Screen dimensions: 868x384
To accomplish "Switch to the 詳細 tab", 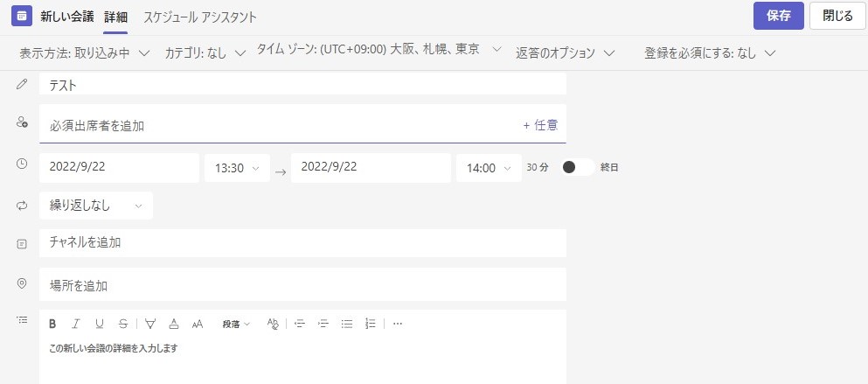I will coord(115,17).
